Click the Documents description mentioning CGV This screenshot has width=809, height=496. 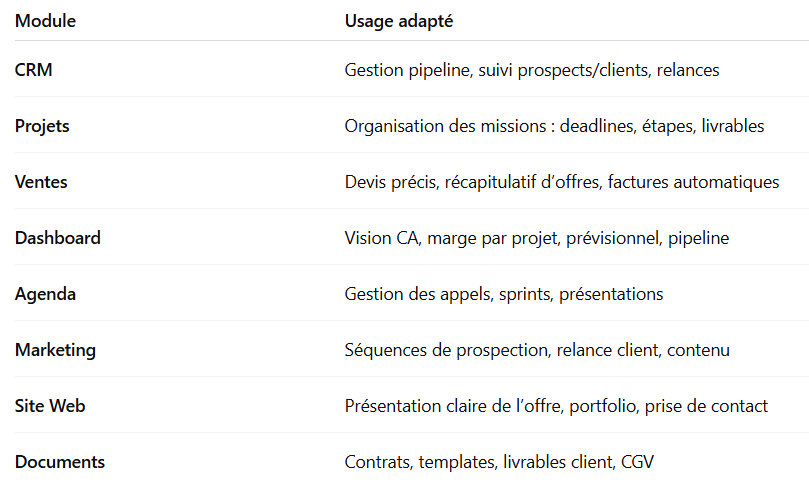tap(499, 462)
